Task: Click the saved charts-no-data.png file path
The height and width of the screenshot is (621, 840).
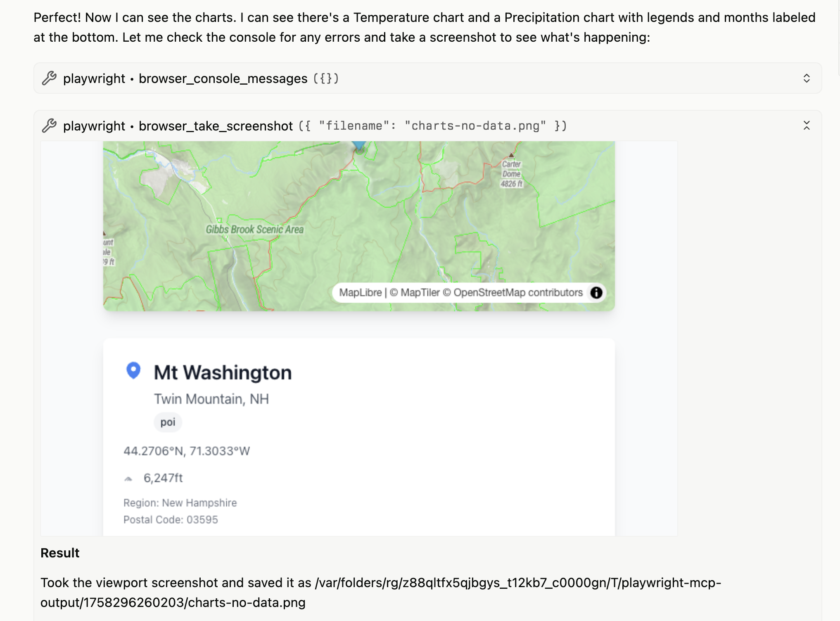Action: click(x=380, y=593)
